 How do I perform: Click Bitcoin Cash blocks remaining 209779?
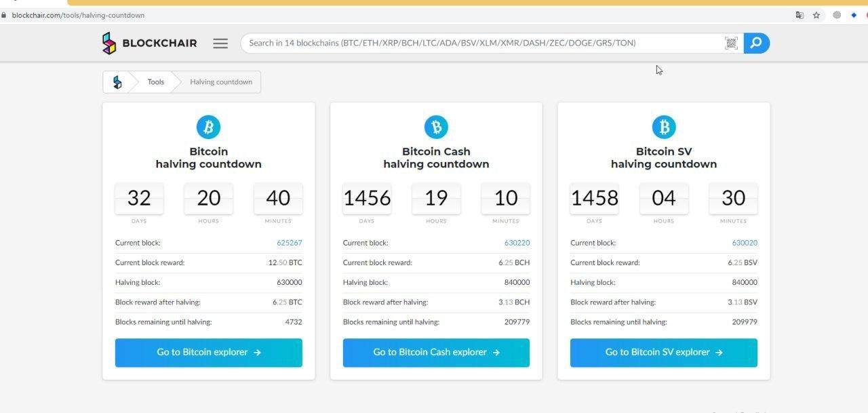[517, 322]
